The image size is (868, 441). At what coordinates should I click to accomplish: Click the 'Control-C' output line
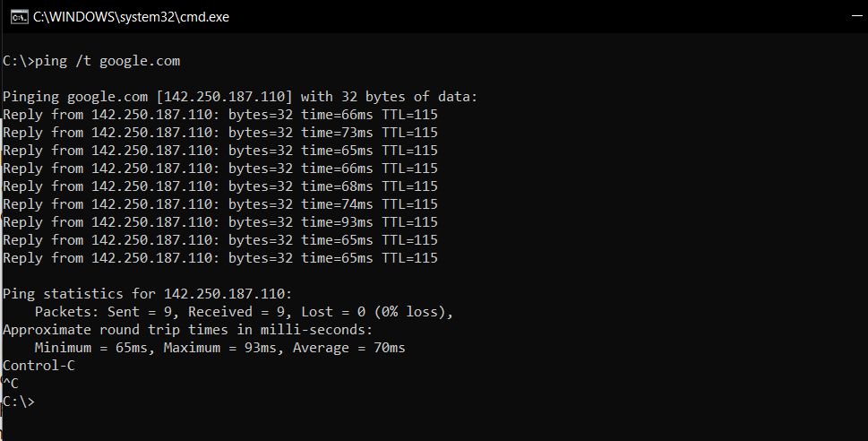point(39,366)
